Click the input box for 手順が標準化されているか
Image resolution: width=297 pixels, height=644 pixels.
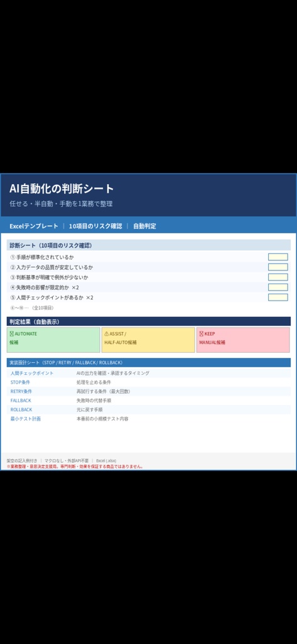[x=278, y=257]
